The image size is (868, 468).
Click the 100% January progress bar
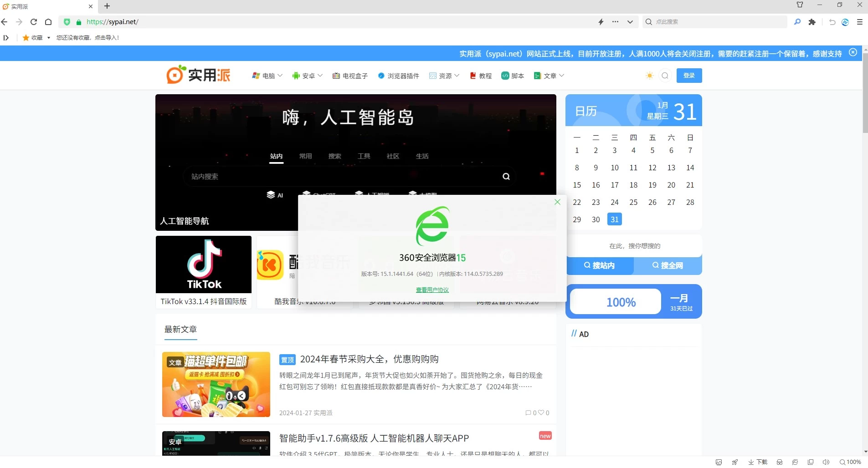tap(620, 301)
